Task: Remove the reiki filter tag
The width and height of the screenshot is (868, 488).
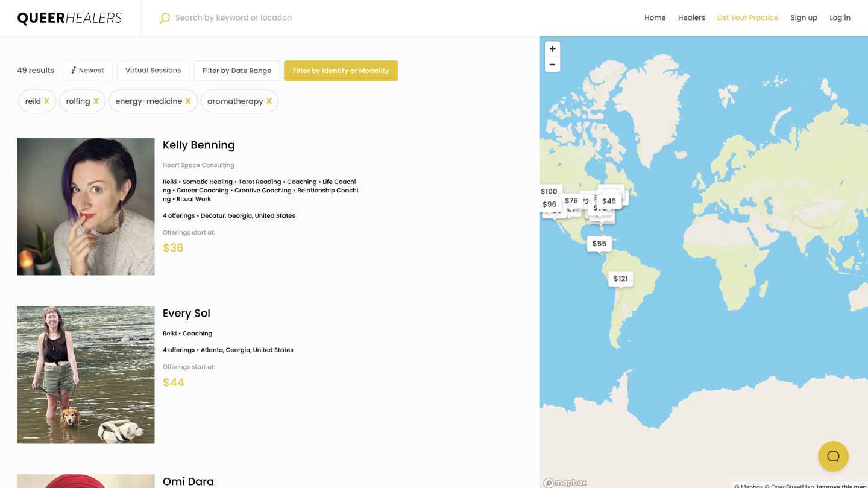Action: [x=46, y=101]
